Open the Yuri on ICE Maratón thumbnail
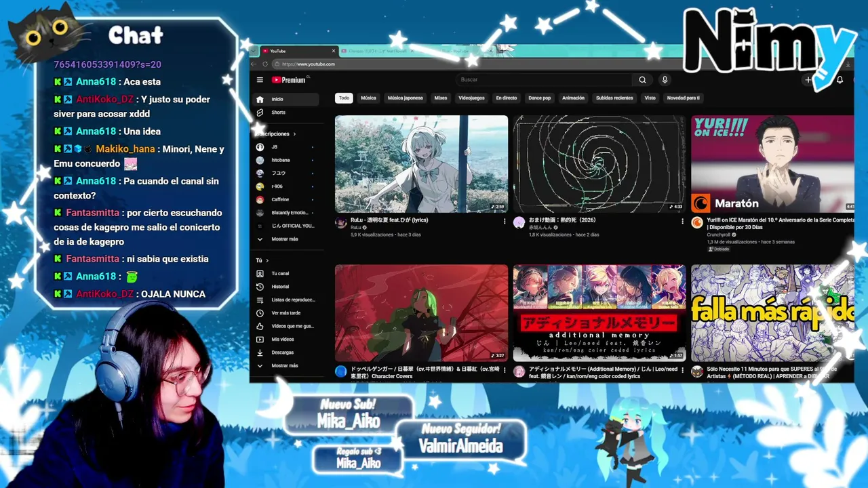 [x=772, y=163]
